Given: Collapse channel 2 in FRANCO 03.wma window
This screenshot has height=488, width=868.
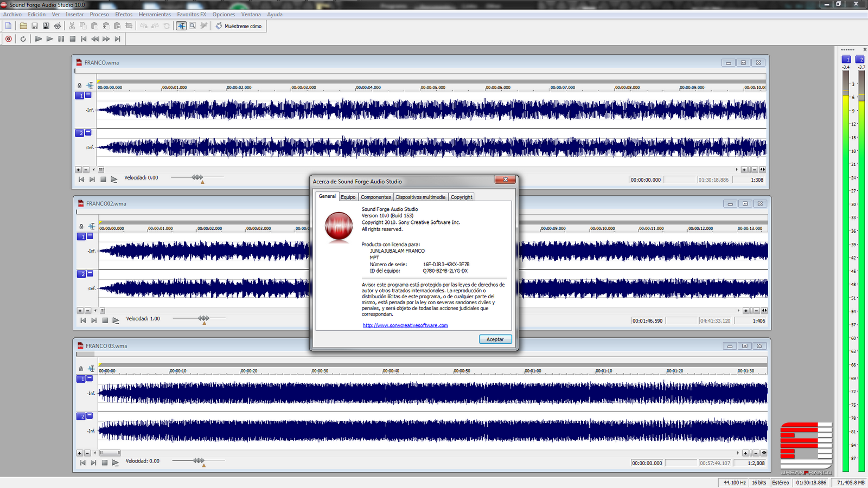Looking at the screenshot, I should tap(90, 416).
